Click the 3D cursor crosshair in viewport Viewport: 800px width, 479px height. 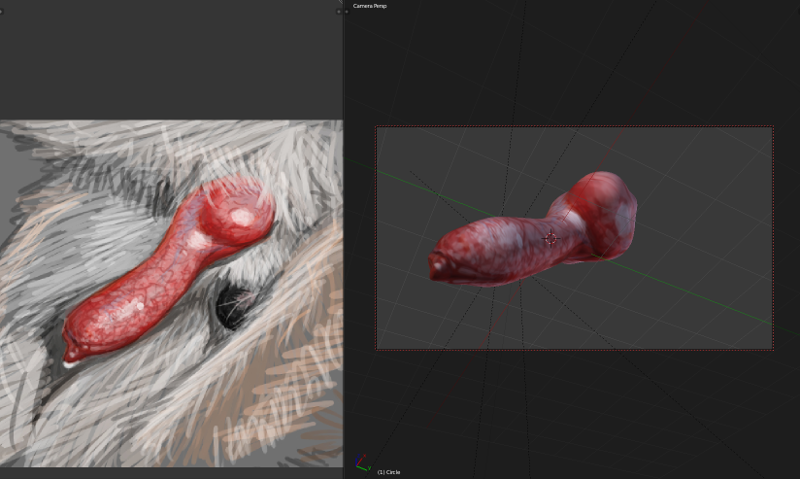pyautogui.click(x=550, y=239)
